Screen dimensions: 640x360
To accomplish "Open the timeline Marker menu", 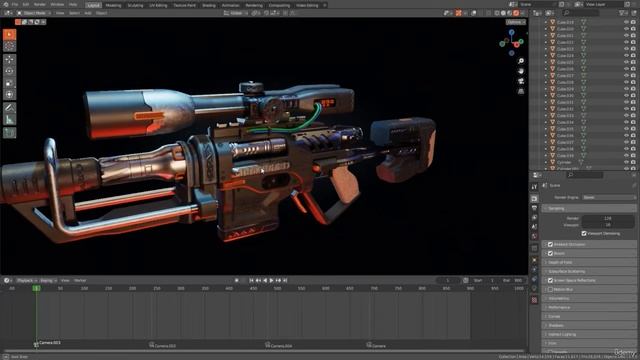I will tap(80, 280).
